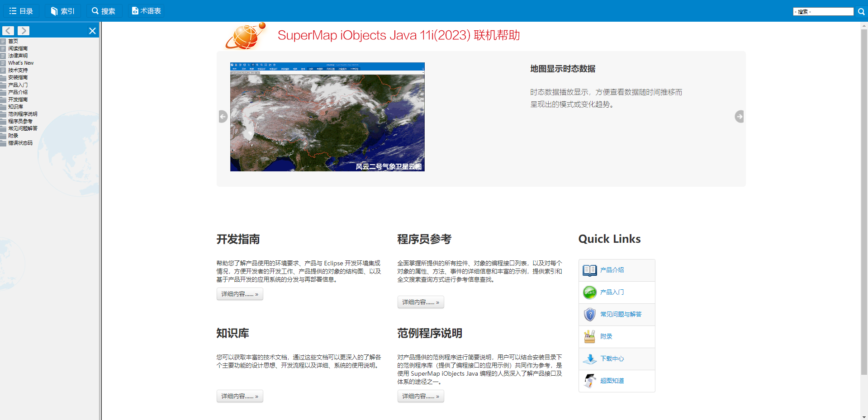The width and height of the screenshot is (868, 420).
Task: Close the sidebar navigation panel
Action: coord(92,30)
